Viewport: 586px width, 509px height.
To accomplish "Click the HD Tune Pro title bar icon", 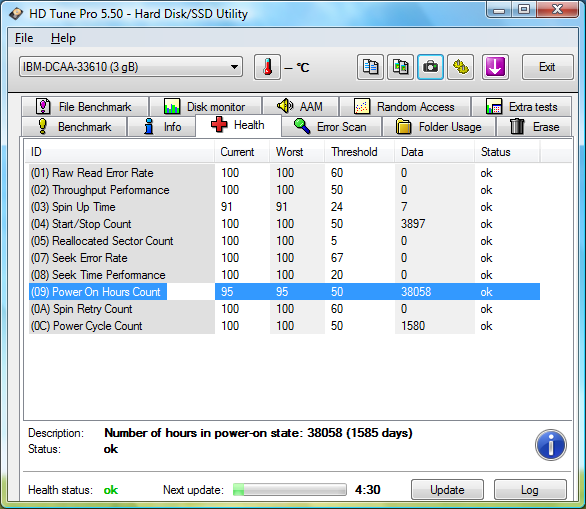I will (x=16, y=14).
